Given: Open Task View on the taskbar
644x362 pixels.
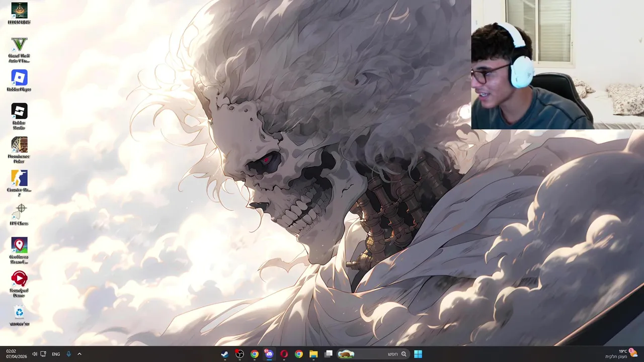Looking at the screenshot, I should point(329,354).
